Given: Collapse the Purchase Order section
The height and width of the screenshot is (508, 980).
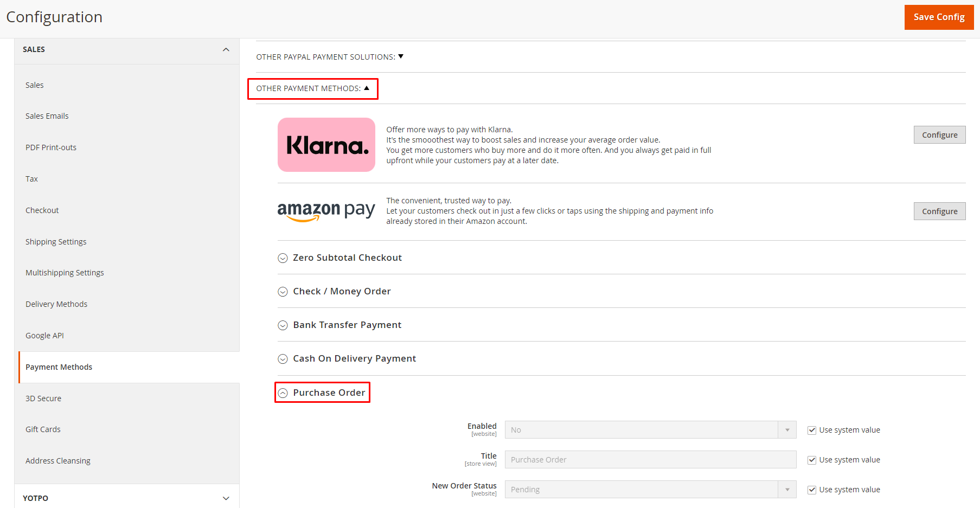Looking at the screenshot, I should [x=329, y=393].
